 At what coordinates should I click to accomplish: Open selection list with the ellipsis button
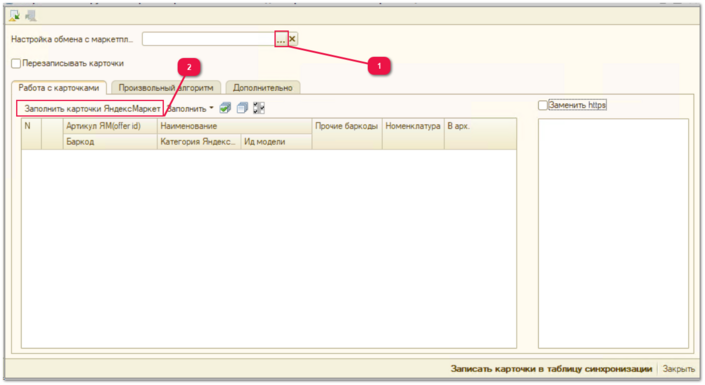(281, 39)
